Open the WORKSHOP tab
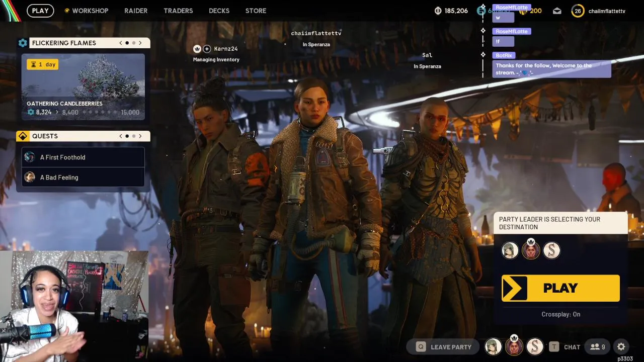The image size is (644, 362). point(90,11)
